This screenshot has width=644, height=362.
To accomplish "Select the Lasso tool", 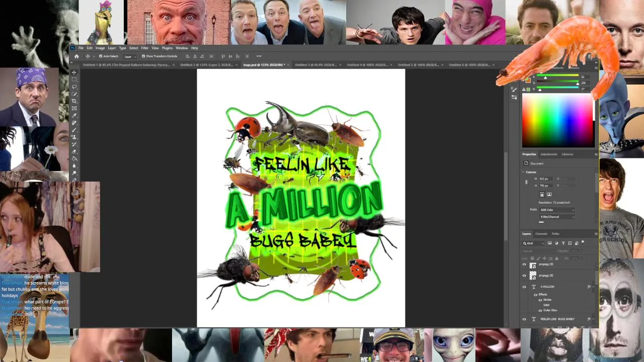I will coord(74,87).
